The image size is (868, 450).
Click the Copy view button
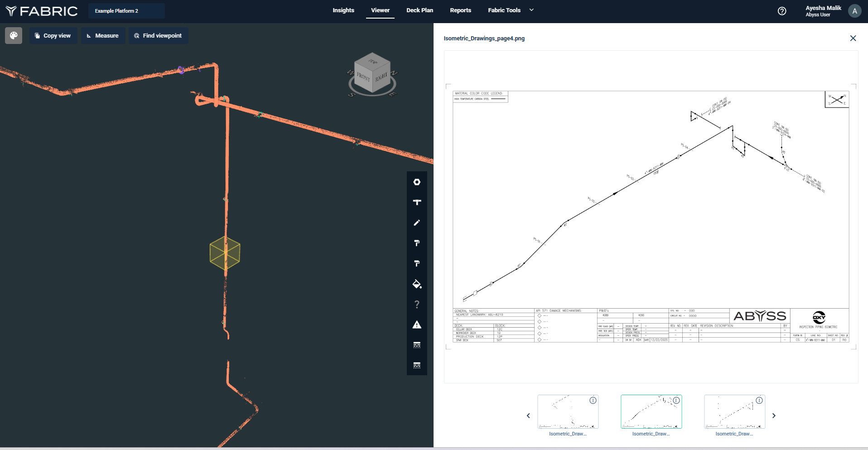53,36
